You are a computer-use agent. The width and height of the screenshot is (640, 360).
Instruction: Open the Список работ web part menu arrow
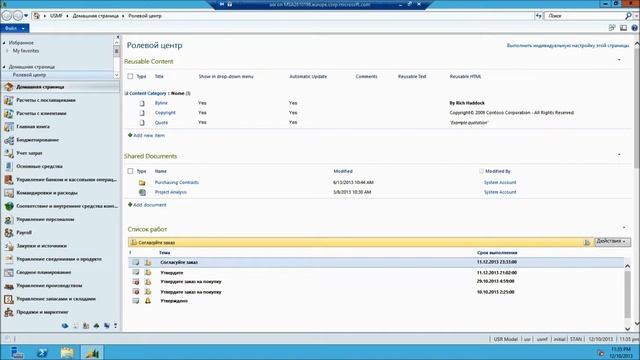point(624,227)
